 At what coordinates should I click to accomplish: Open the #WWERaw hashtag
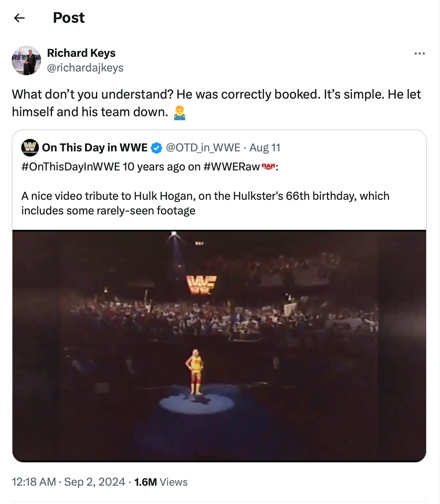pyautogui.click(x=231, y=167)
